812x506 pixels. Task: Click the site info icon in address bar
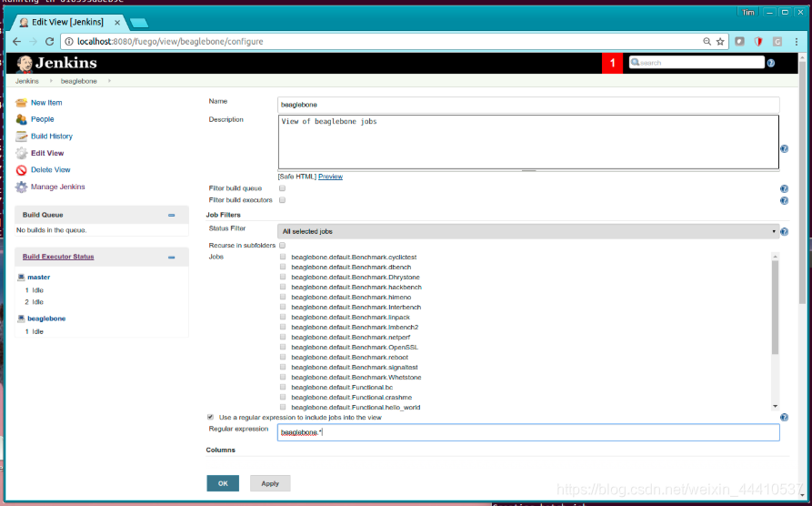(69, 42)
